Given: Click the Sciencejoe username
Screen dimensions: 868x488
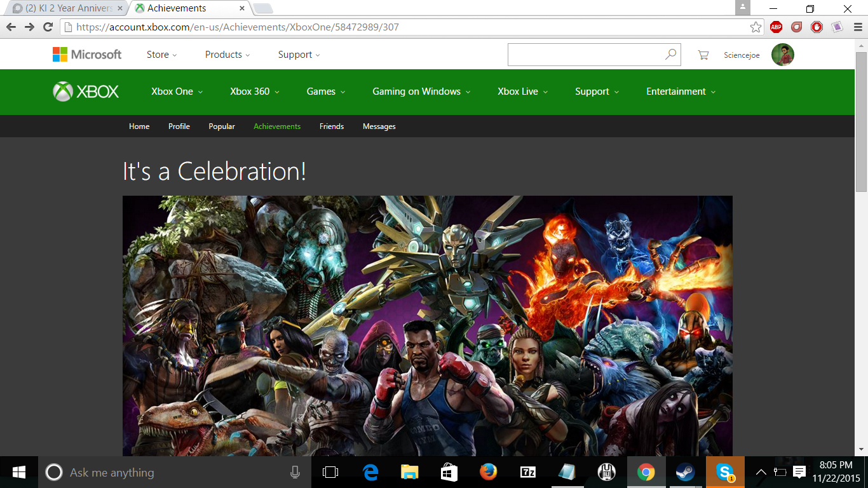Looking at the screenshot, I should [x=742, y=55].
